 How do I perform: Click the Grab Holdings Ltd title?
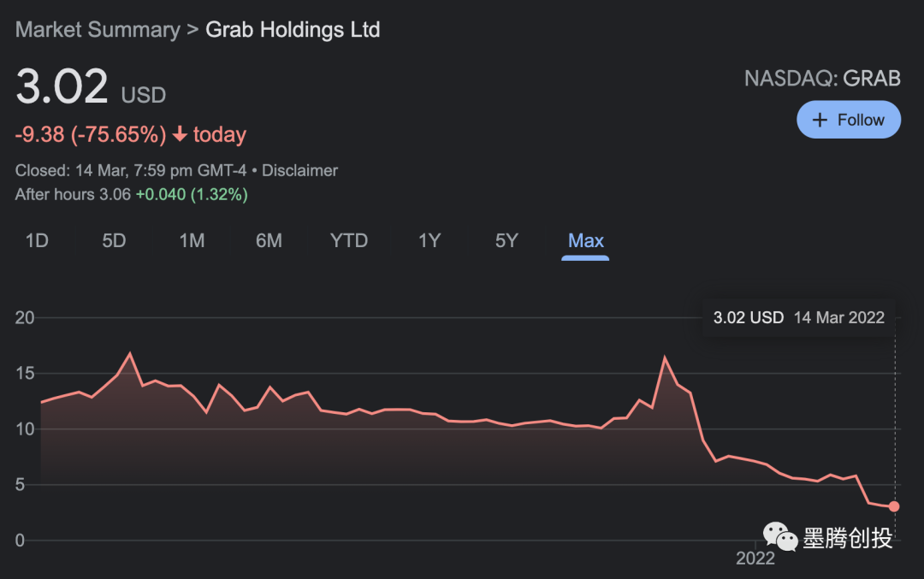point(293,30)
